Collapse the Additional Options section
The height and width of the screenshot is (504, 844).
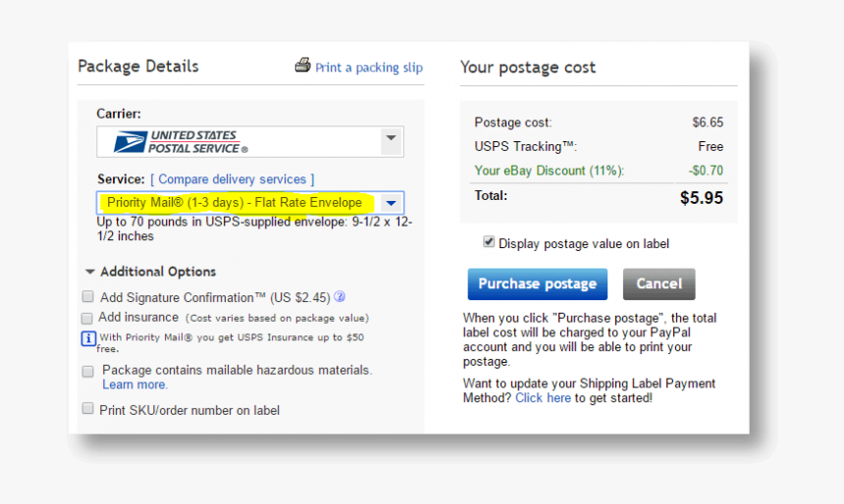click(90, 272)
